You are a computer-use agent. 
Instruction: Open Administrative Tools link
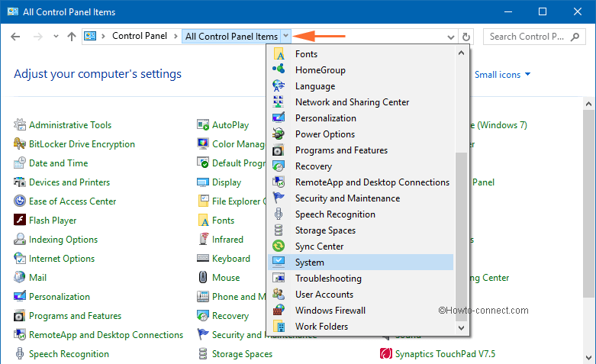pyautogui.click(x=70, y=125)
